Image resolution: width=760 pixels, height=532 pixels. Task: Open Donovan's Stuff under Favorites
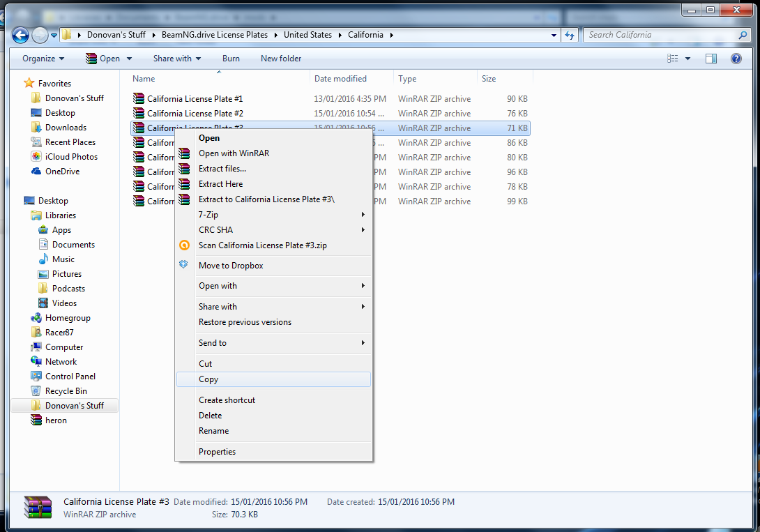(74, 98)
